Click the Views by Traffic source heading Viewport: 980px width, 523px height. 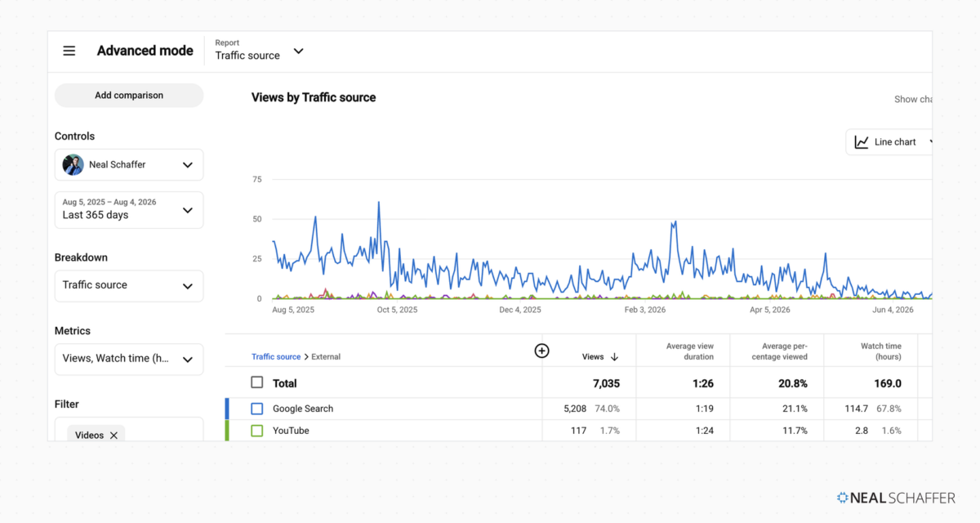click(314, 97)
